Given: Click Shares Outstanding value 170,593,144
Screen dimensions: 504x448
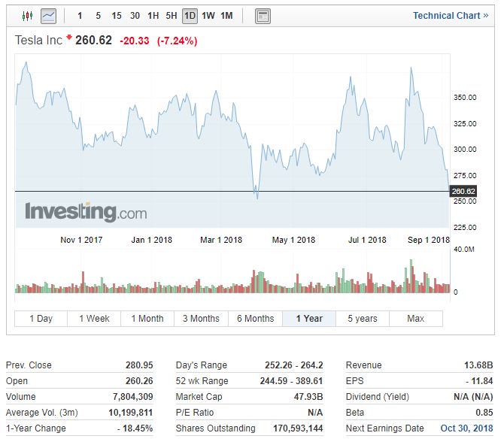Looking at the screenshot, I should pyautogui.click(x=298, y=428).
